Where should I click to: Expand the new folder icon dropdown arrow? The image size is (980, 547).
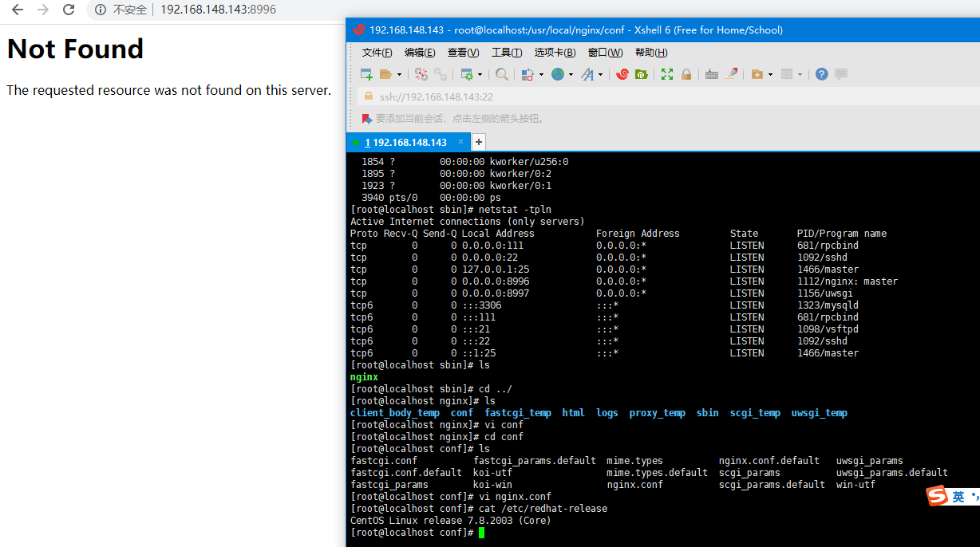tap(770, 74)
